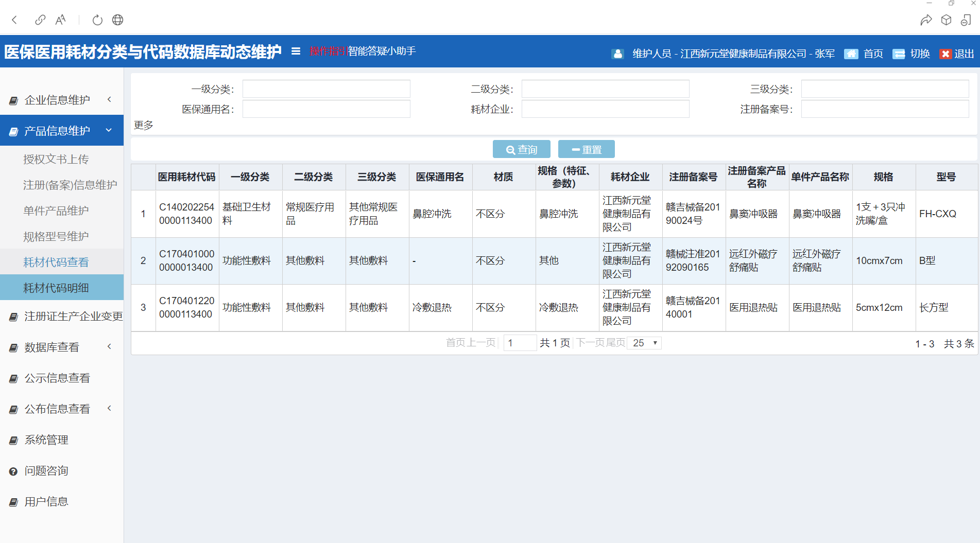The width and height of the screenshot is (980, 543).
Task: Click the 首页 home icon
Action: tap(851, 54)
